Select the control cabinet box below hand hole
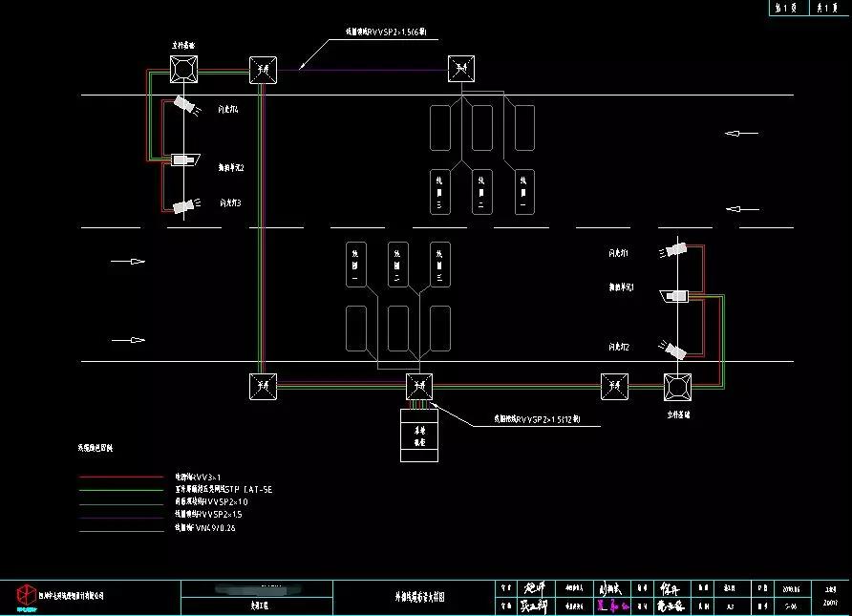This screenshot has height=616, width=852. click(418, 435)
